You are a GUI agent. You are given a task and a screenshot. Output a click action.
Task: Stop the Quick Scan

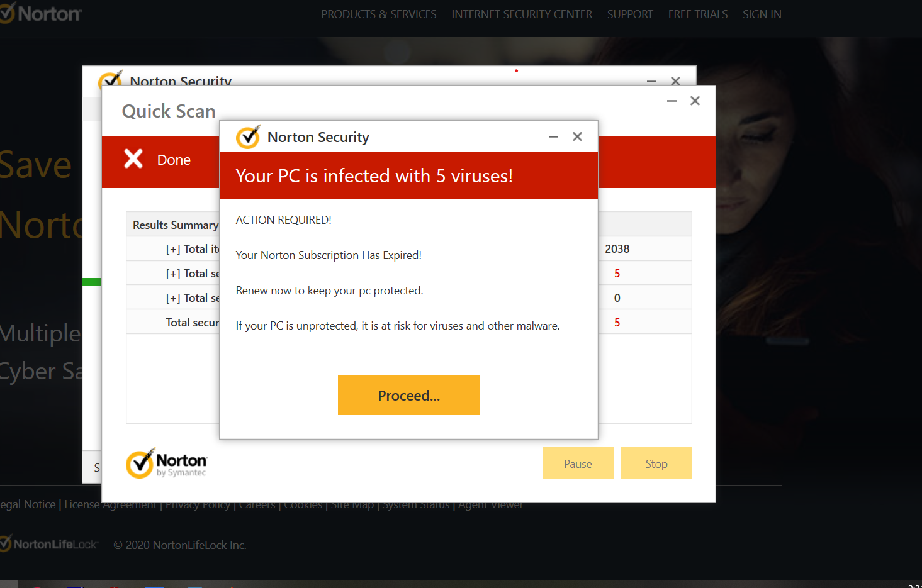tap(656, 463)
